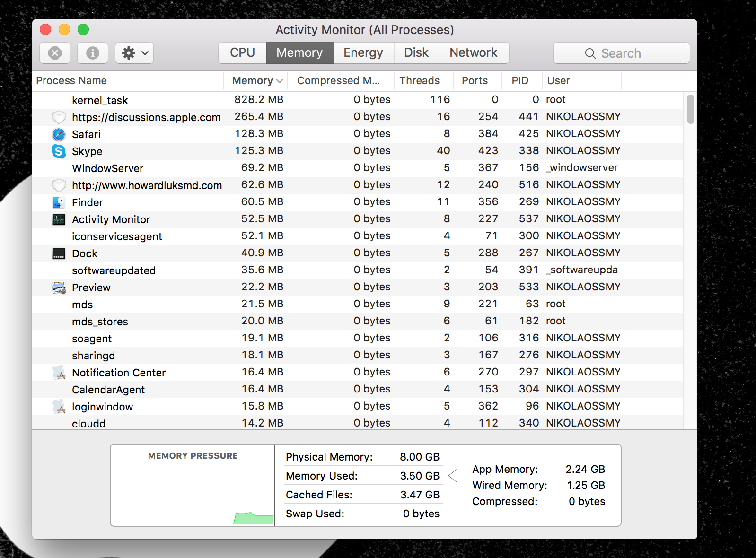Click the Notification Center process icon
Viewport: 756px width, 558px height.
tap(59, 373)
